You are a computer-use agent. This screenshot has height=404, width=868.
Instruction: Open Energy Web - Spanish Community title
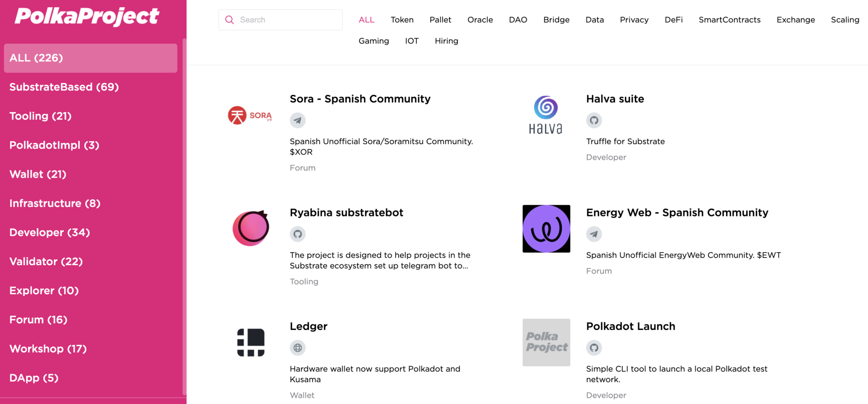pyautogui.click(x=677, y=212)
